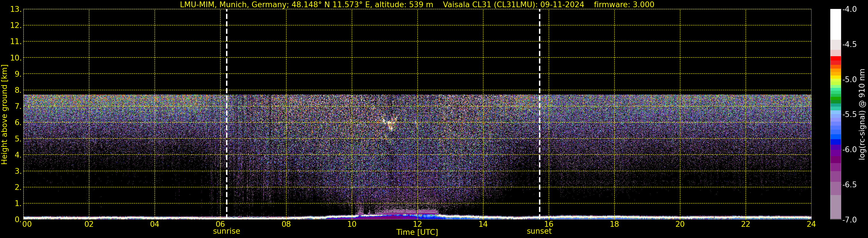Click the '1.' height axis tick label

18,203
